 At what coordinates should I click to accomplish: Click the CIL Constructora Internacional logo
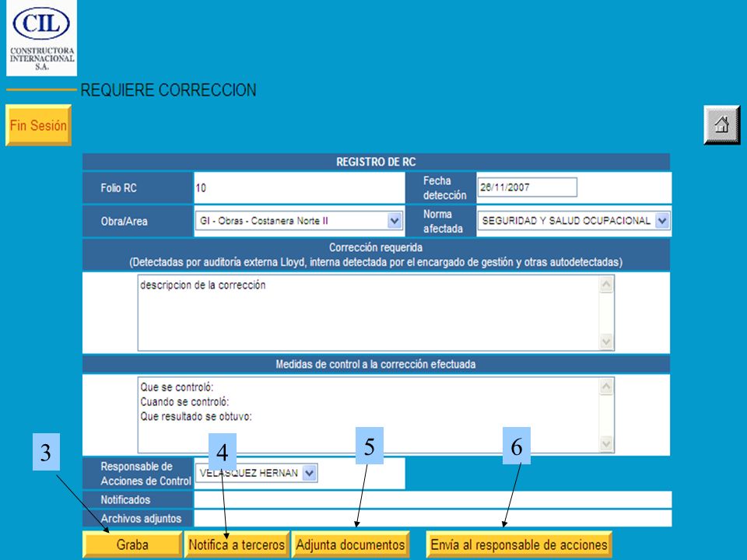click(x=41, y=38)
